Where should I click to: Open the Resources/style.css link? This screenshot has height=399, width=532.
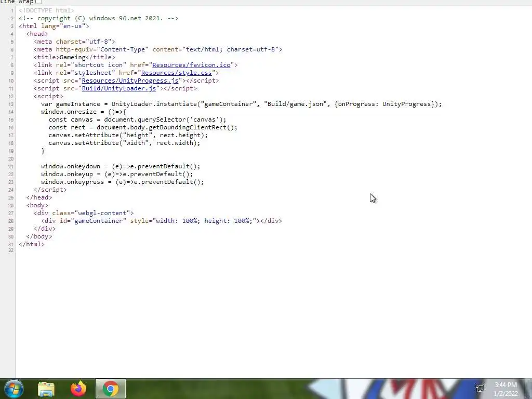[x=177, y=73]
